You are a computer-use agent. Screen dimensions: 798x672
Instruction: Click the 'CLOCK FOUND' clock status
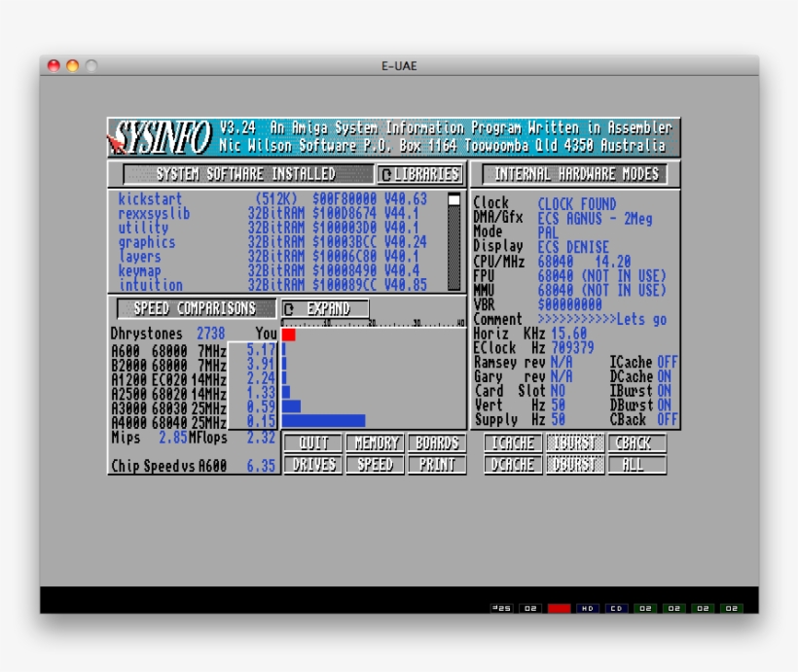577,204
